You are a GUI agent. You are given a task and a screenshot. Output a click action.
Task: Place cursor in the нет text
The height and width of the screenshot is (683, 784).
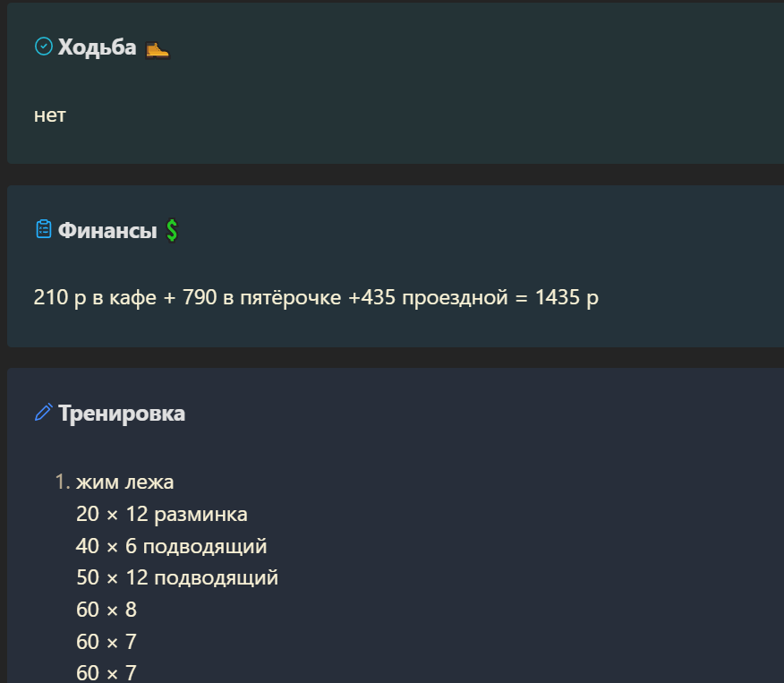point(50,115)
